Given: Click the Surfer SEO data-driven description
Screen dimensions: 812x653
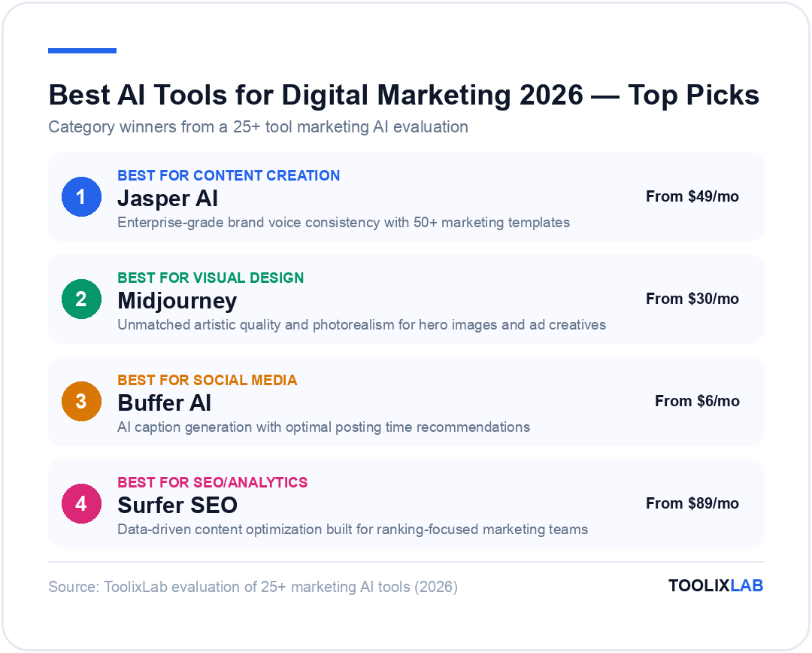Looking at the screenshot, I should pos(353,530).
